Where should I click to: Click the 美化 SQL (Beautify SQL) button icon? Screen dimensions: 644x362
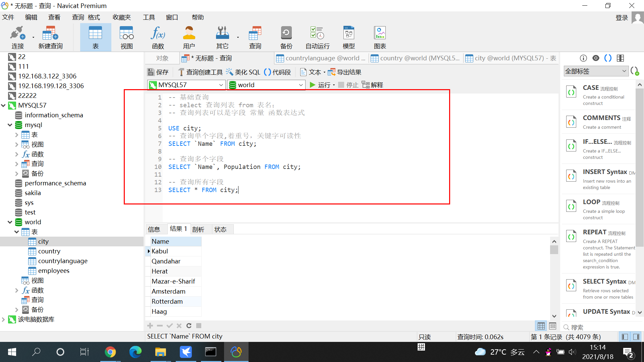tap(229, 72)
